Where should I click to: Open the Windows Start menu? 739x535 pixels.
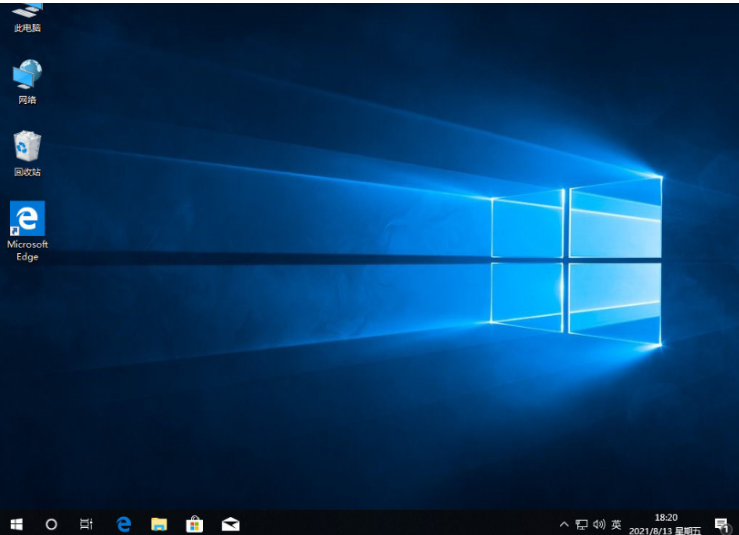pyautogui.click(x=16, y=523)
